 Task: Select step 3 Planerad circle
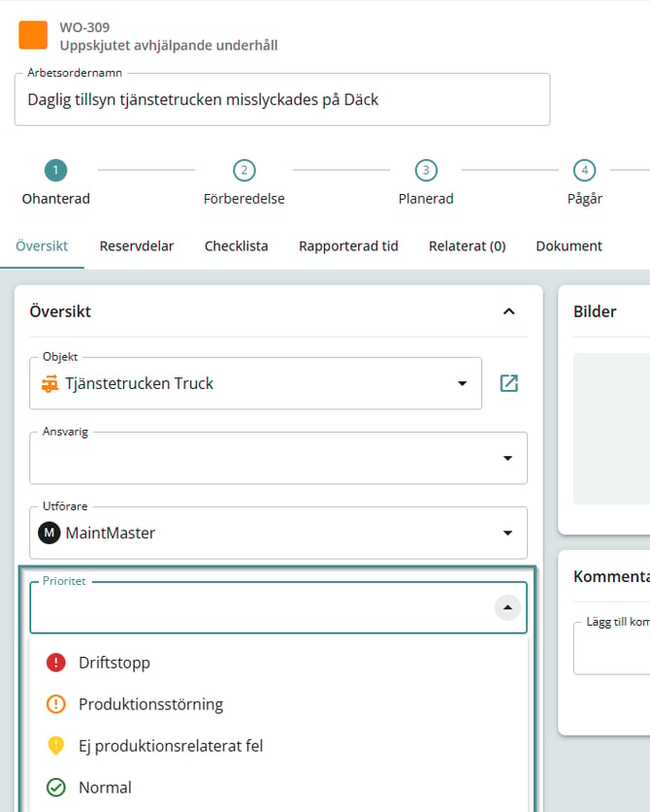[x=426, y=171]
